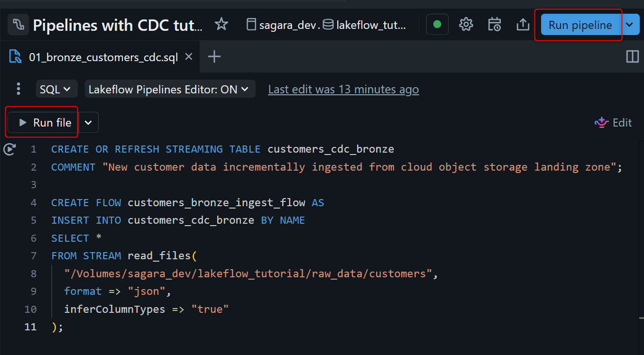Click the Run pipeline button
This screenshot has height=355, width=644.
[x=580, y=25]
